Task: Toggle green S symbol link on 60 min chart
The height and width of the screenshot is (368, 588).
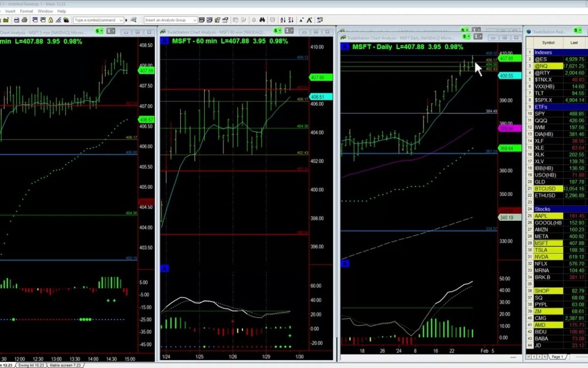Action: 277,31
